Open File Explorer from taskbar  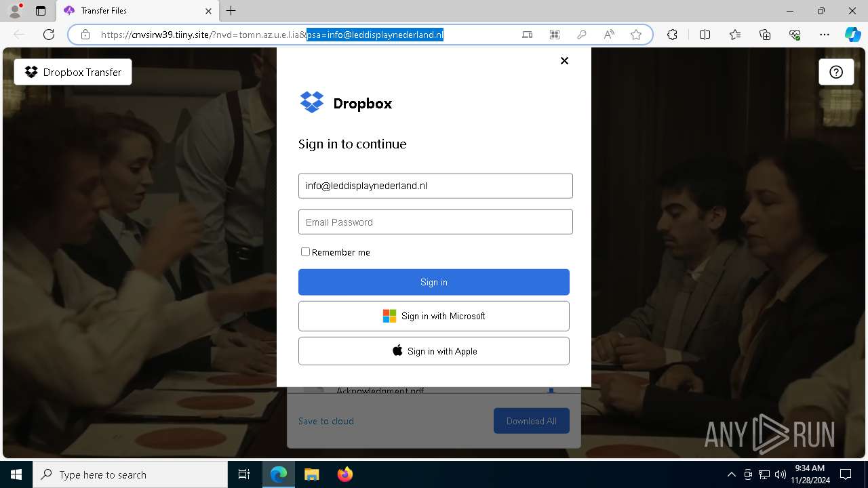tap(311, 474)
